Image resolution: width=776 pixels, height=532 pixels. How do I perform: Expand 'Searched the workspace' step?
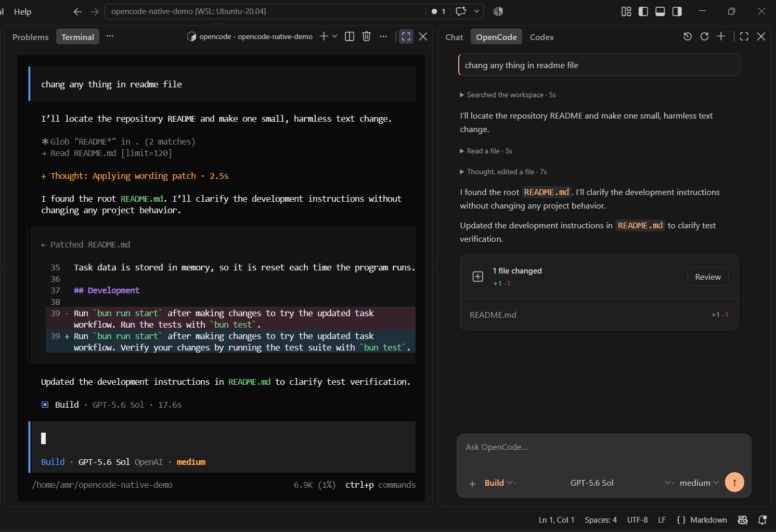point(508,95)
